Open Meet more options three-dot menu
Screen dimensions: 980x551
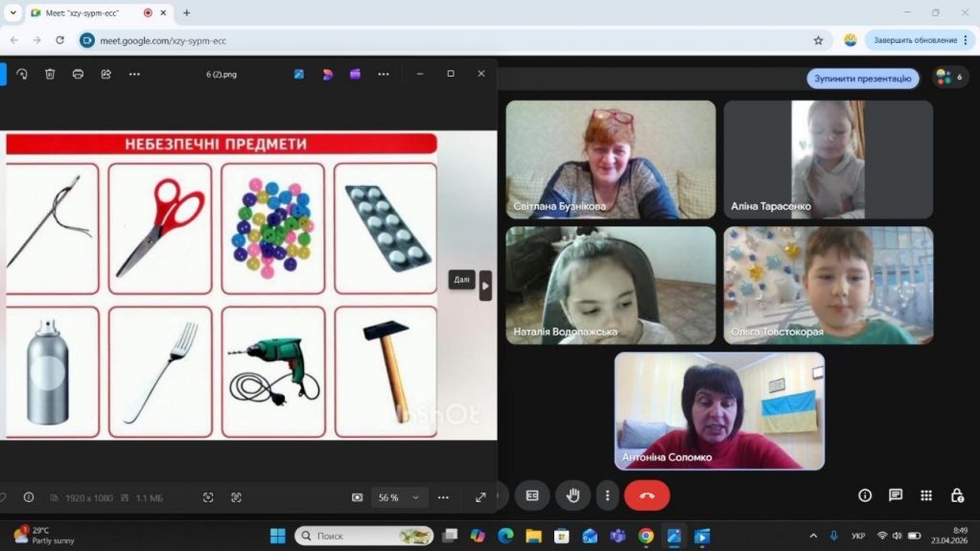[607, 495]
